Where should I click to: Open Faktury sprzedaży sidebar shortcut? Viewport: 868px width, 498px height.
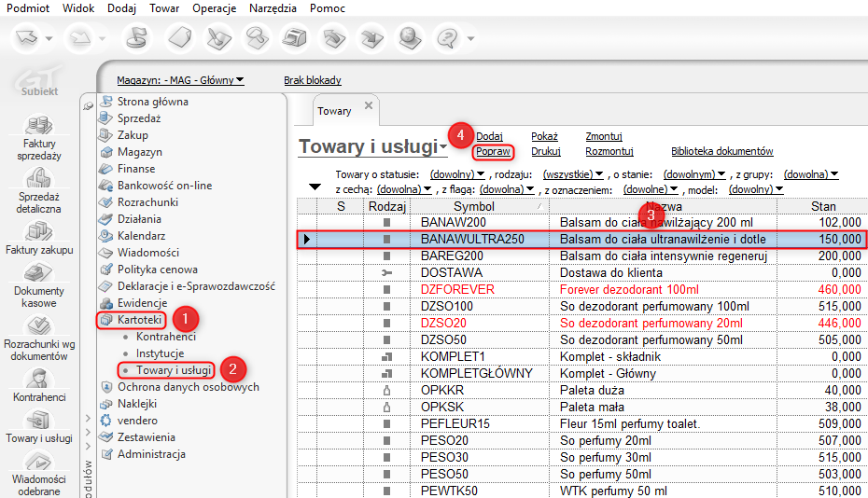click(x=39, y=137)
